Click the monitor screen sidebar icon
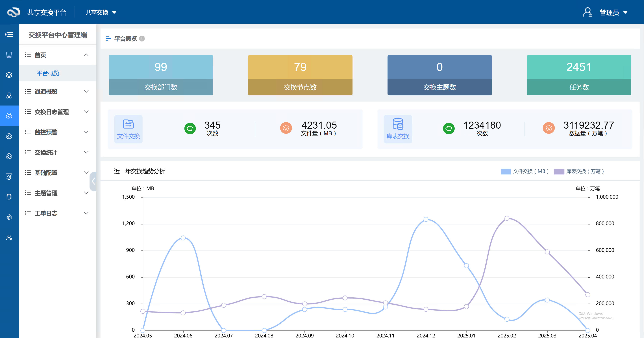Image resolution: width=644 pixels, height=338 pixels. (9, 176)
